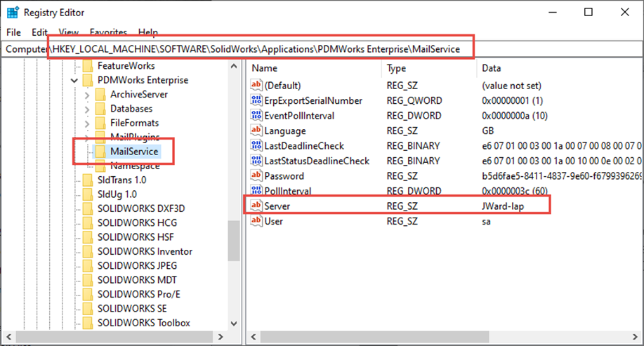
Task: Click the SldTrans 1.0 folder icon
Action: pyautogui.click(x=88, y=180)
